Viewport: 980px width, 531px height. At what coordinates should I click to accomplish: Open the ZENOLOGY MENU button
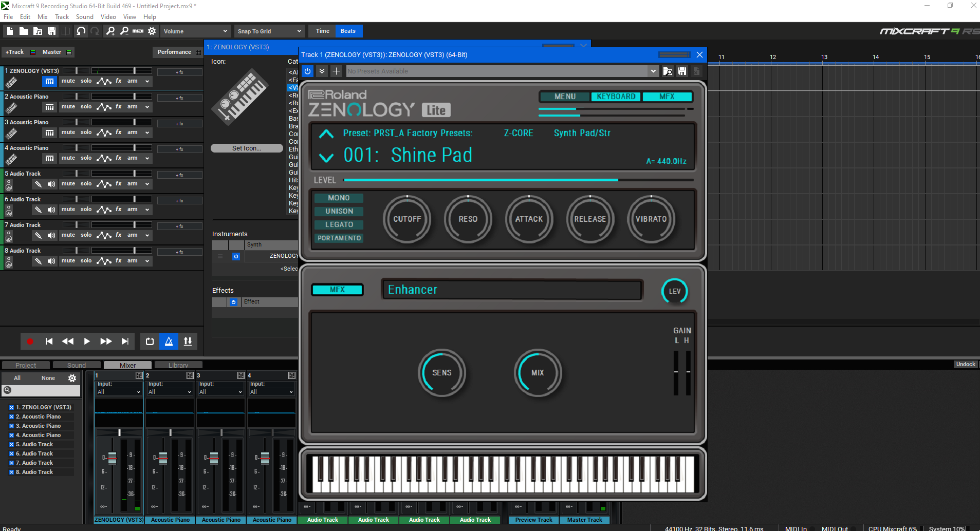tap(565, 97)
